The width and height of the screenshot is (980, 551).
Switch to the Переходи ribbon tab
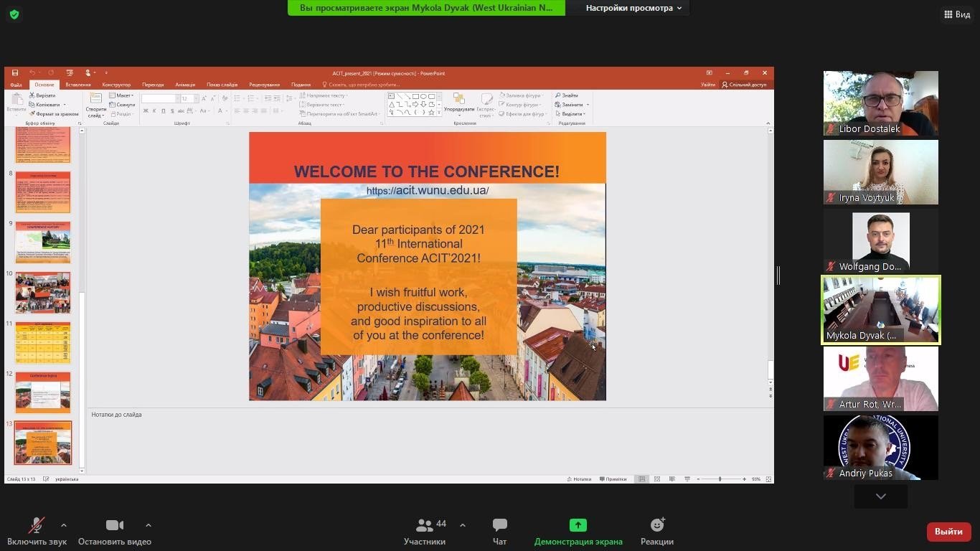pyautogui.click(x=153, y=85)
